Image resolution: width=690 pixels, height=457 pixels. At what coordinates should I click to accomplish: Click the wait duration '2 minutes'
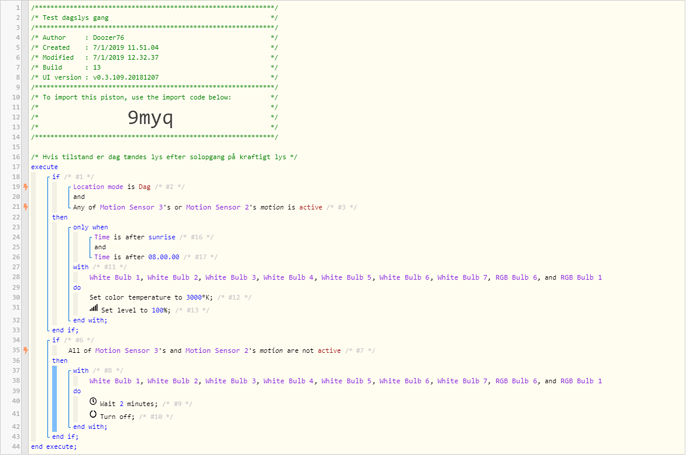pyautogui.click(x=137, y=404)
